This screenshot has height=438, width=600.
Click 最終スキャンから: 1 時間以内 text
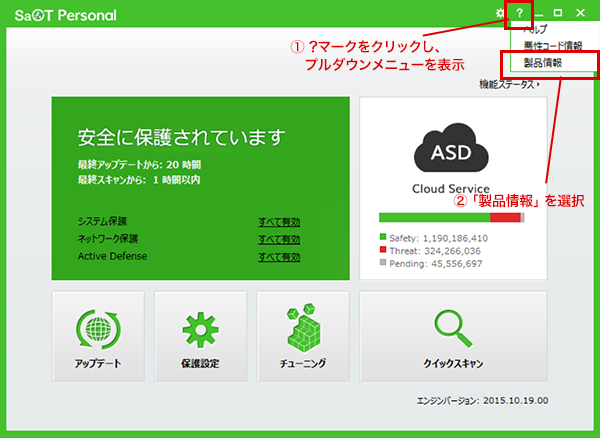(139, 180)
